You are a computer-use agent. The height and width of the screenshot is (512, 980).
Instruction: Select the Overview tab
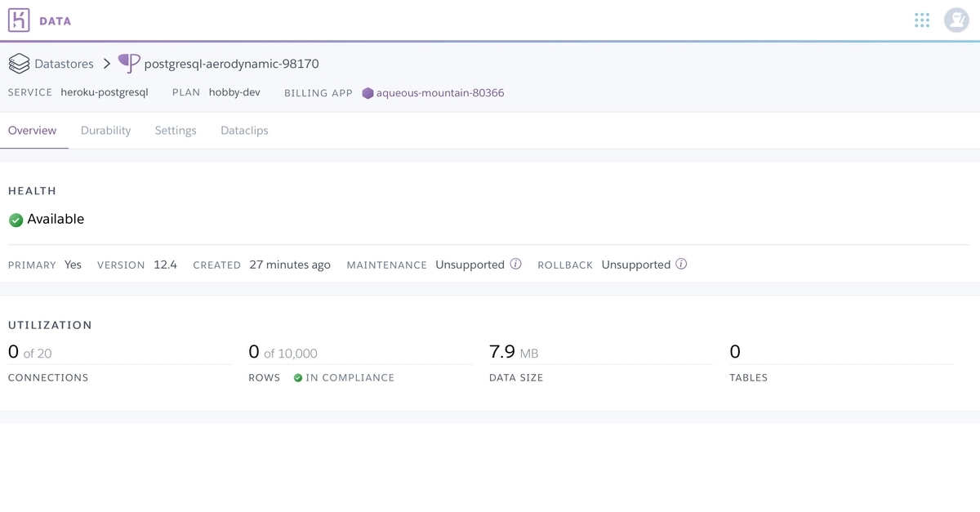coord(33,131)
